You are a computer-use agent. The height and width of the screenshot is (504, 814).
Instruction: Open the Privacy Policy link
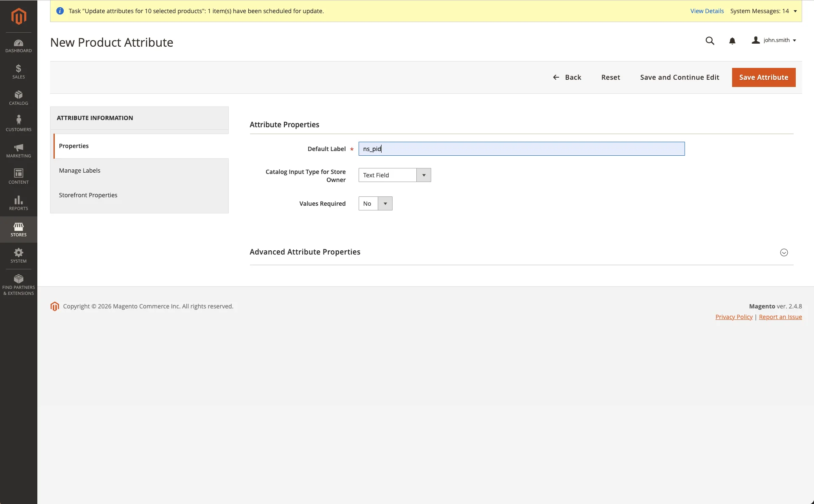[x=734, y=317]
